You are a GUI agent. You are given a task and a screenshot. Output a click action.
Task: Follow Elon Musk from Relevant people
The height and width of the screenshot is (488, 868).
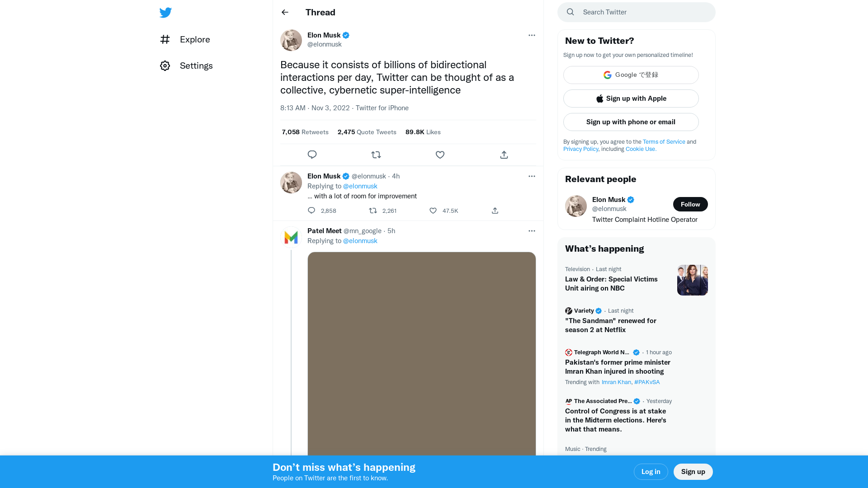[x=690, y=204]
